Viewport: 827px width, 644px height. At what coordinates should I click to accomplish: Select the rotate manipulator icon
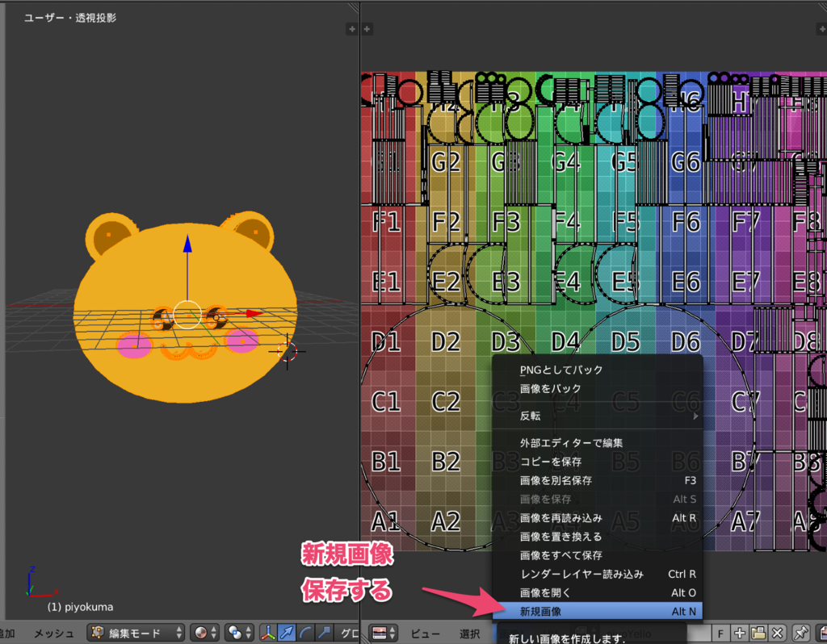[304, 634]
